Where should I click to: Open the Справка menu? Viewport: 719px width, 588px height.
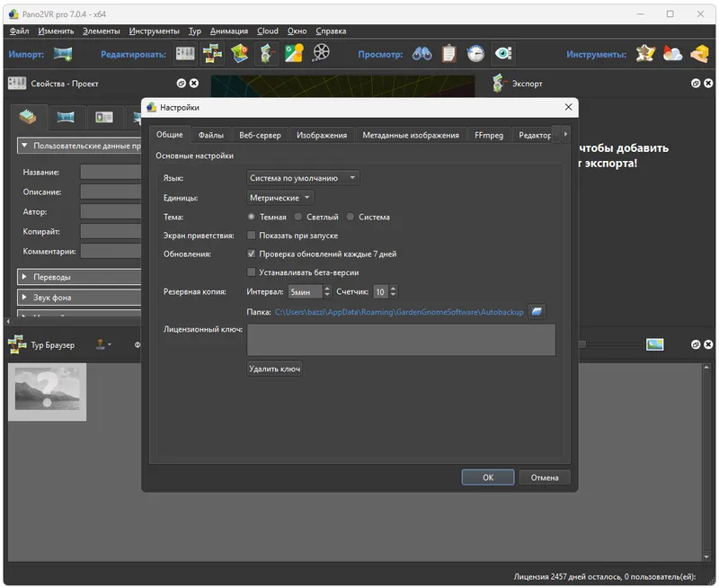point(331,31)
